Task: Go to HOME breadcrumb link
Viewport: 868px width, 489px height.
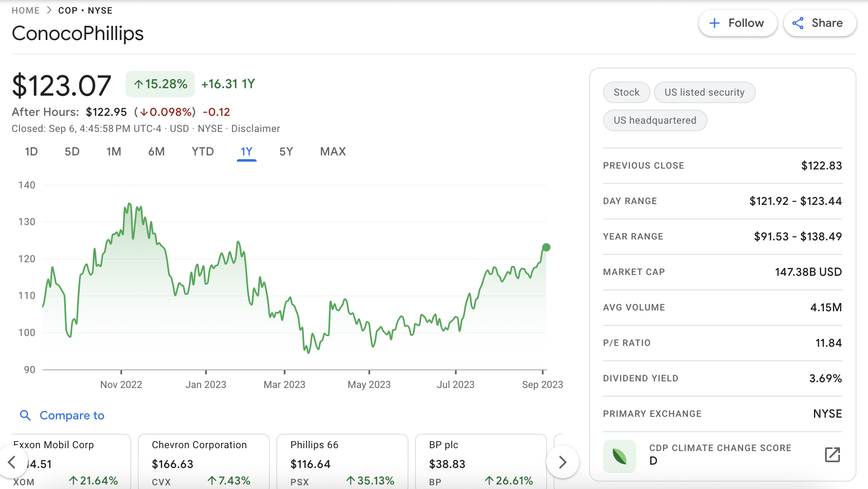Action: coord(26,10)
